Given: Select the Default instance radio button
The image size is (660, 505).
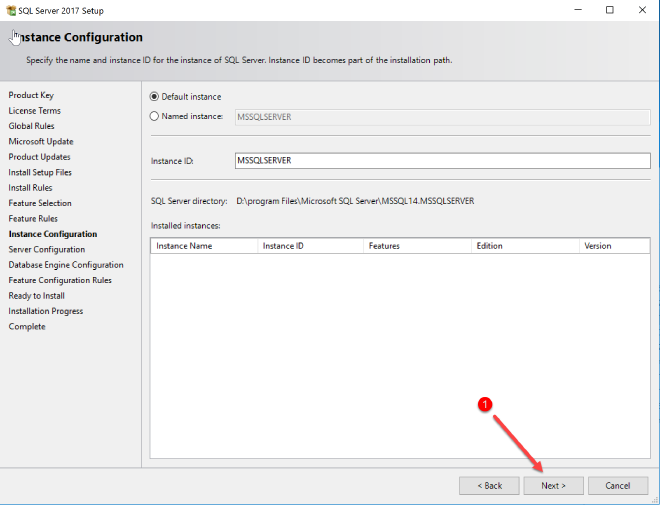Looking at the screenshot, I should pos(154,97).
